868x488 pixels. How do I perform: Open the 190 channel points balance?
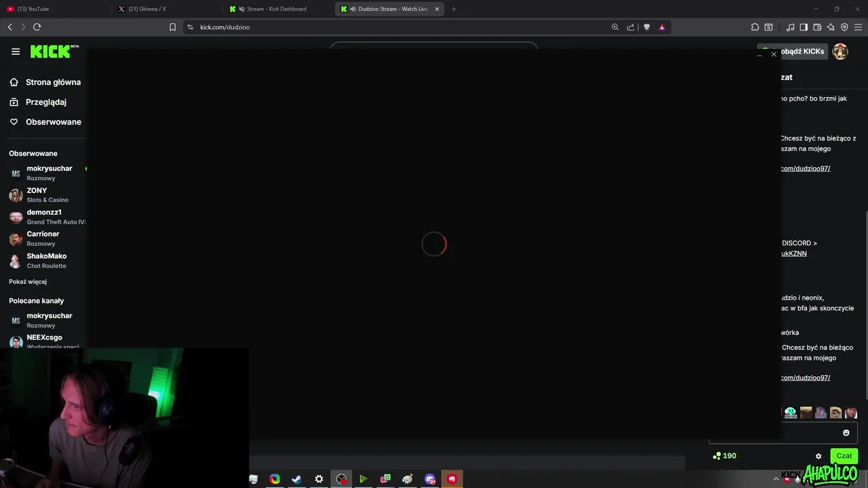click(724, 455)
